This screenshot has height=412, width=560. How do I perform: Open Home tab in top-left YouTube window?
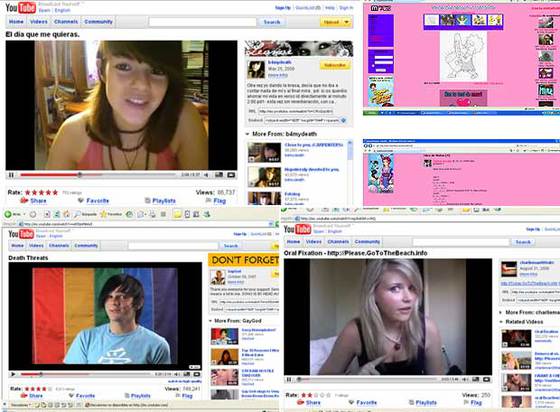(x=16, y=22)
